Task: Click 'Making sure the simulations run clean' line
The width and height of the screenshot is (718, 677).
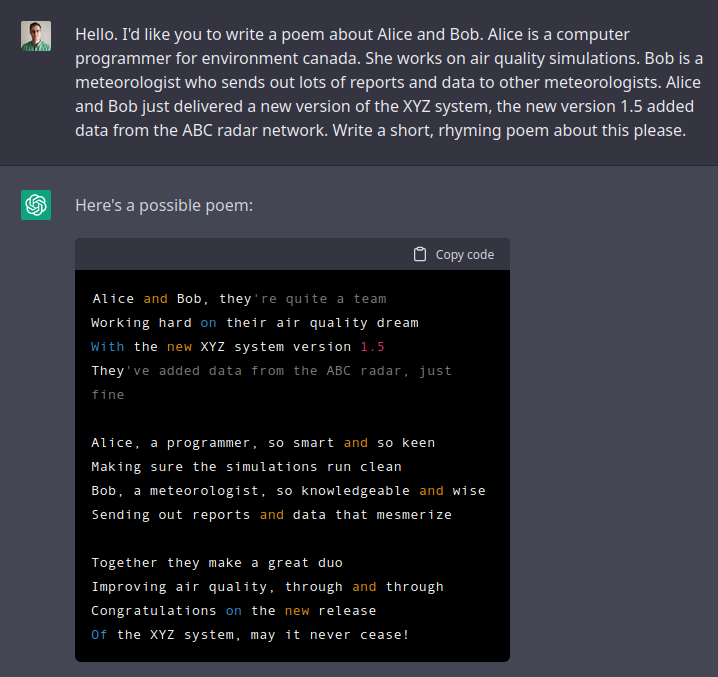Action: (246, 467)
